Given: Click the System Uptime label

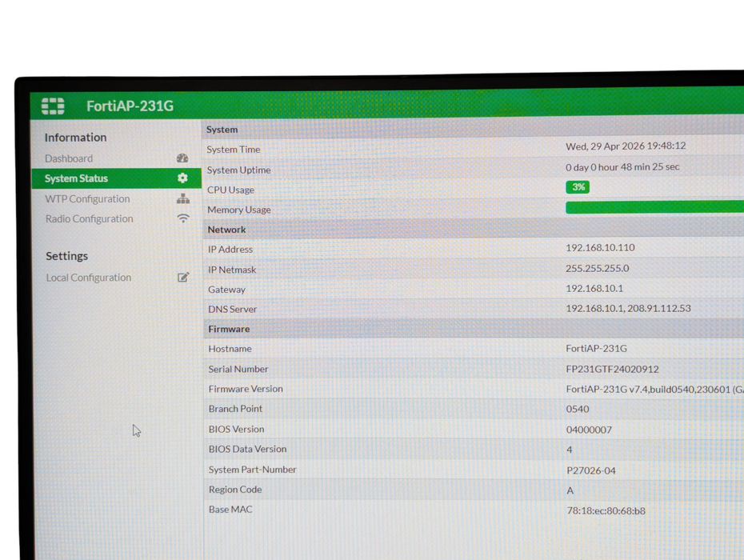Looking at the screenshot, I should (x=238, y=170).
